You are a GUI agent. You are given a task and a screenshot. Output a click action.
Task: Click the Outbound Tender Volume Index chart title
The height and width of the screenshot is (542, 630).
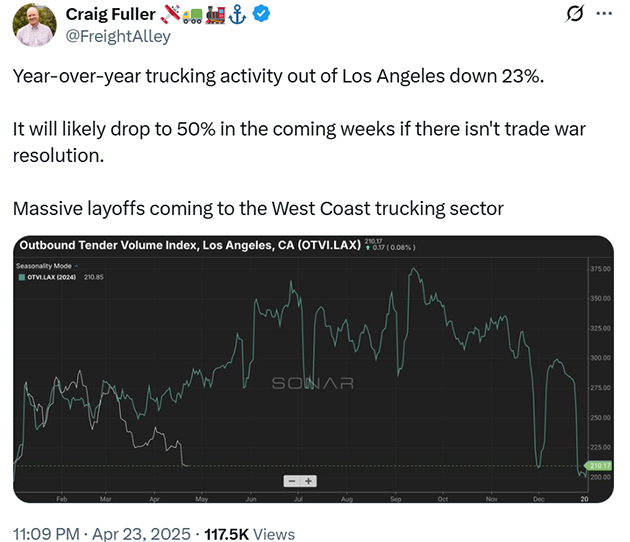pyautogui.click(x=190, y=245)
